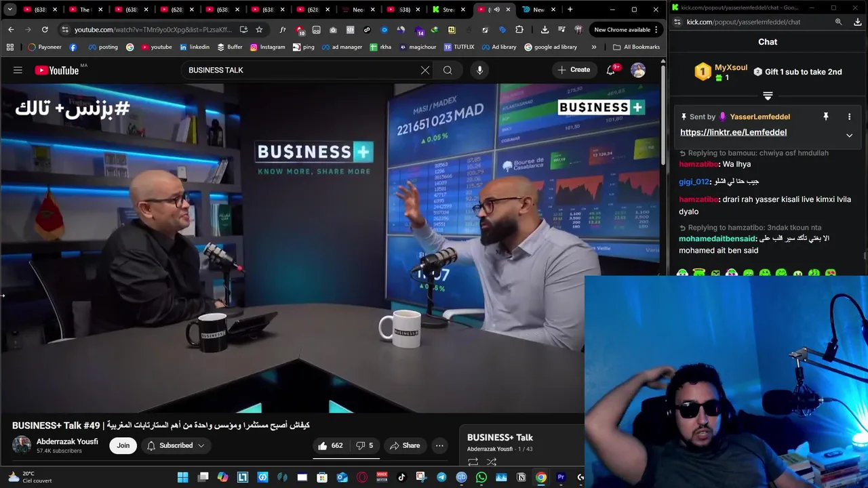This screenshot has width=868, height=488.
Task: Open Premiere Pro from the taskbar
Action: tap(561, 478)
